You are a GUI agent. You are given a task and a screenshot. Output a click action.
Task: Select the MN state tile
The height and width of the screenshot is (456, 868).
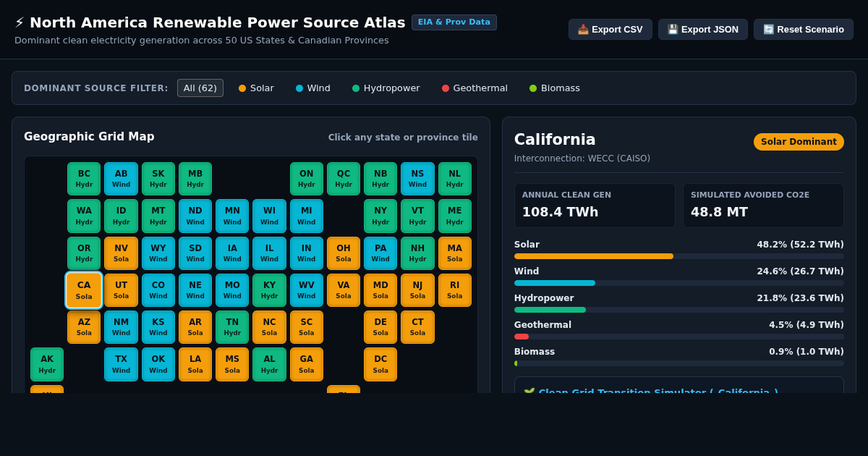pos(232,216)
